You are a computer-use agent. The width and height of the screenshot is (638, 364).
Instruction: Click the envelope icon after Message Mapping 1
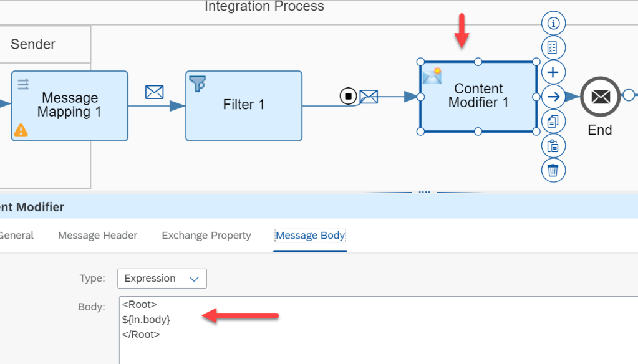coord(154,92)
